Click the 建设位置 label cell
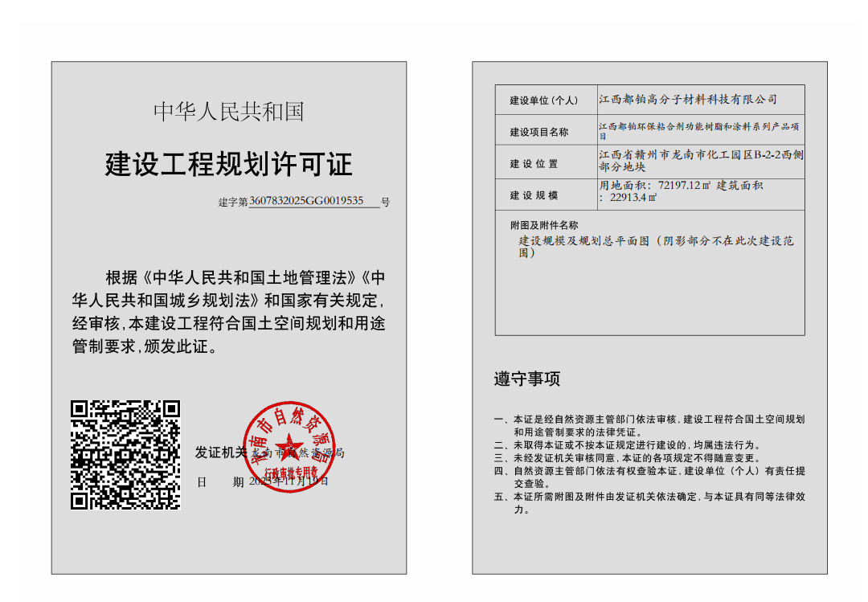Viewport: 868px width, 602px height. (534, 164)
